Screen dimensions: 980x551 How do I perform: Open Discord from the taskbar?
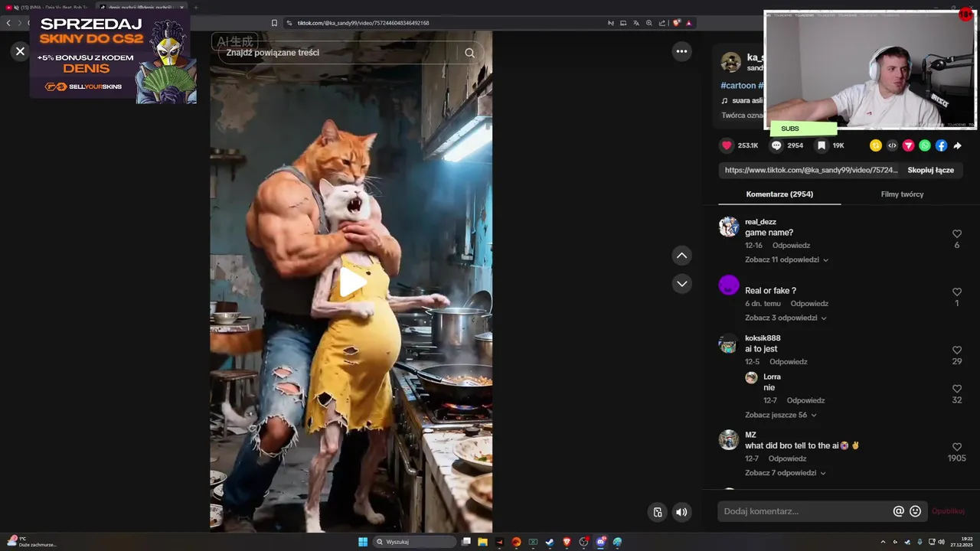601,542
